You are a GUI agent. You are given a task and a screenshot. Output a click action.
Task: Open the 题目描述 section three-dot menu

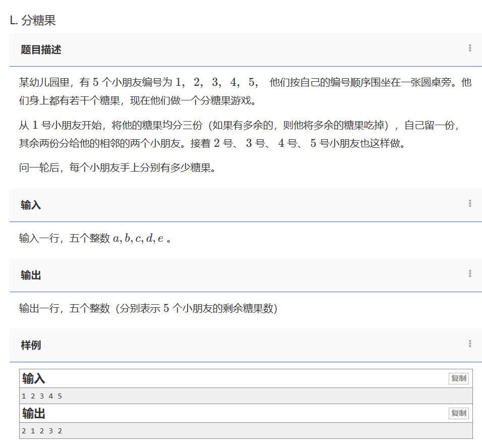click(x=469, y=48)
